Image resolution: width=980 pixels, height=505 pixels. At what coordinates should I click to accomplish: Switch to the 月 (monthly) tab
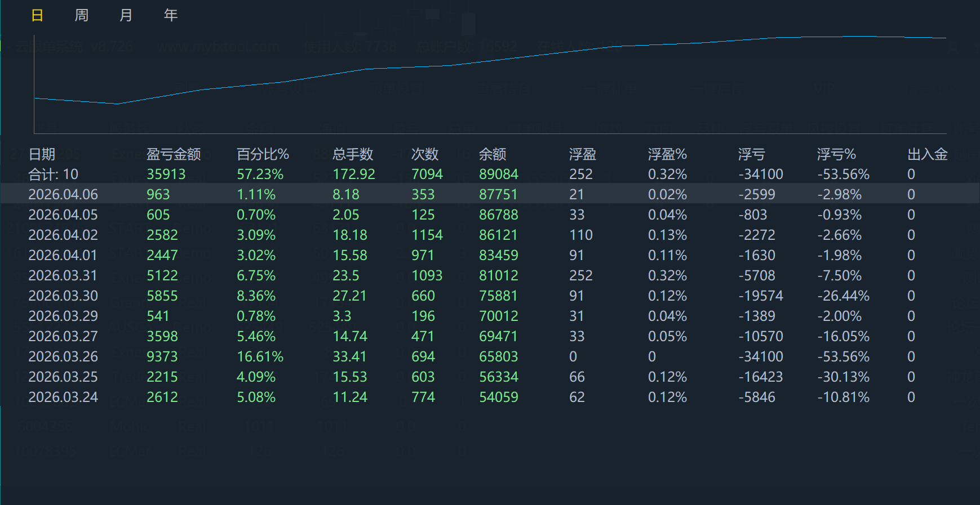(x=126, y=15)
